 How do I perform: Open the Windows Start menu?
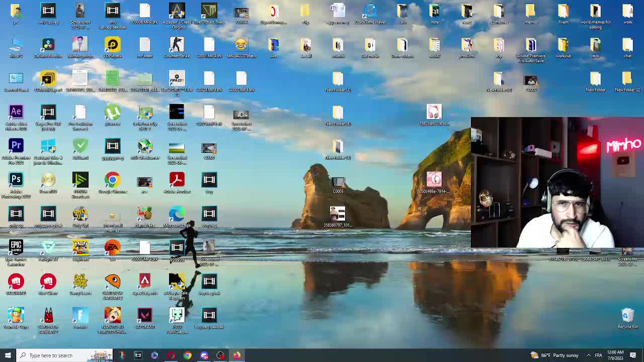(8, 355)
